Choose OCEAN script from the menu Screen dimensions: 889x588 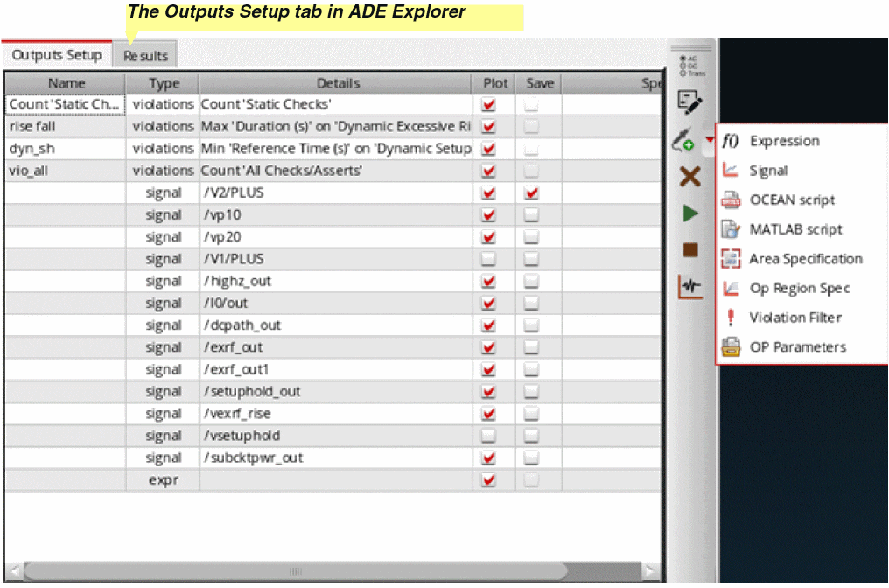pyautogui.click(x=791, y=199)
